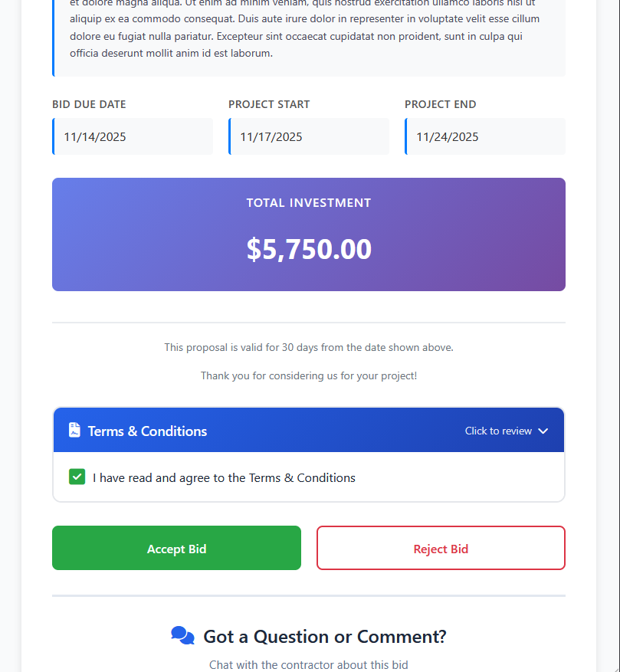Click "I have read and agree" label

[224, 477]
